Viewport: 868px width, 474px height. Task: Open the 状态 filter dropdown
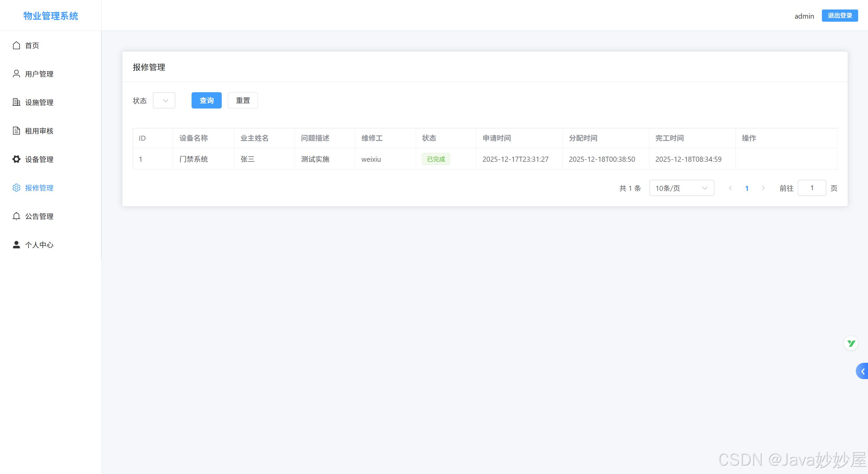[x=164, y=100]
